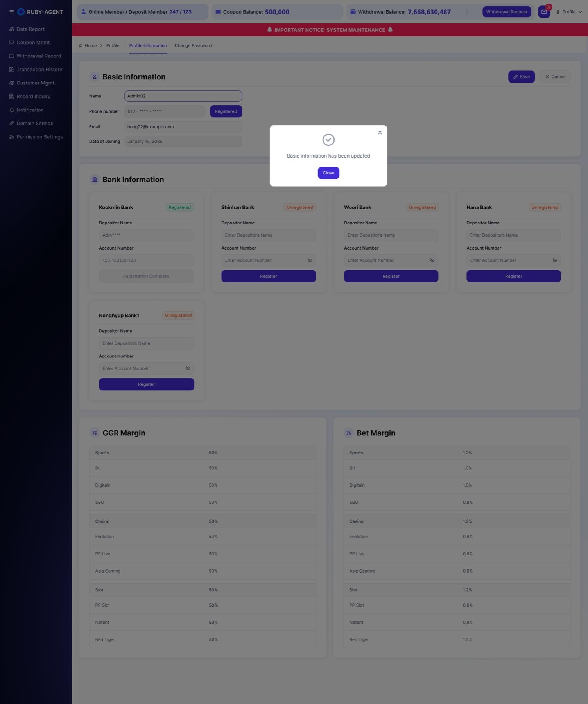Click the phone Registered button
The height and width of the screenshot is (704, 588).
(226, 111)
